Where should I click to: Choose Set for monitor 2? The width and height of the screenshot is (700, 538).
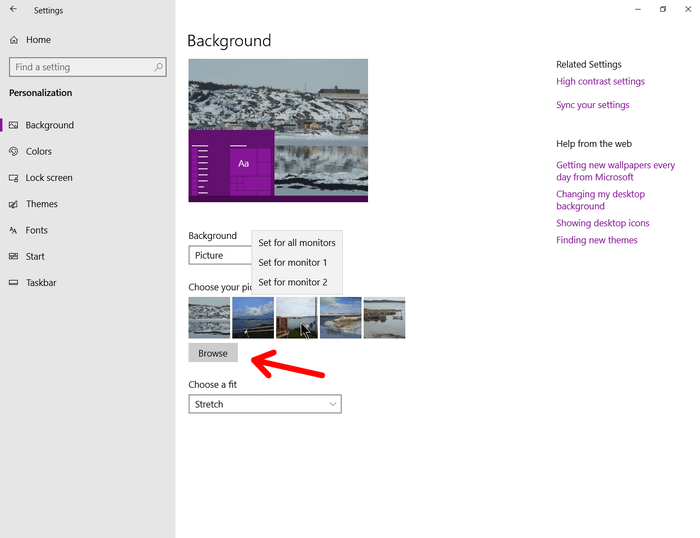click(x=297, y=282)
